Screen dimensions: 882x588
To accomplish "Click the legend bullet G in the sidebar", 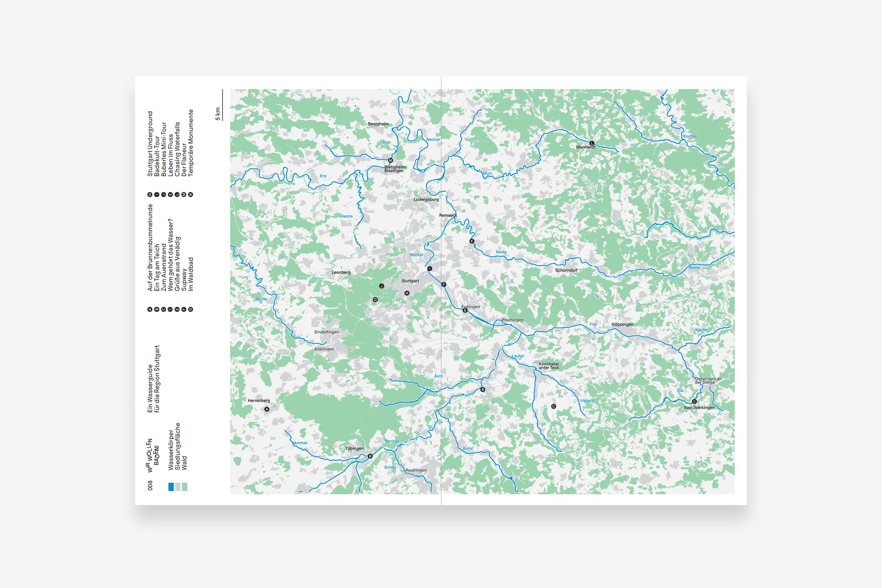I will (191, 309).
